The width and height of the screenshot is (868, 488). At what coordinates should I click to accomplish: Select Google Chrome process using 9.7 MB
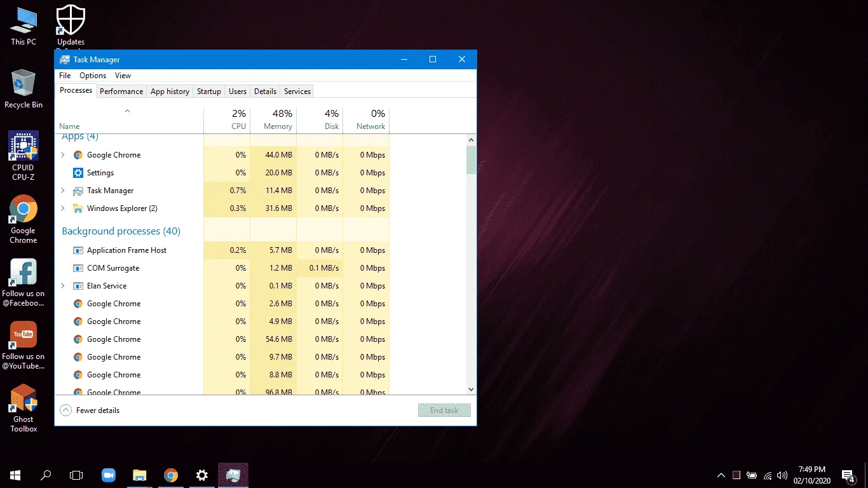[222, 357]
